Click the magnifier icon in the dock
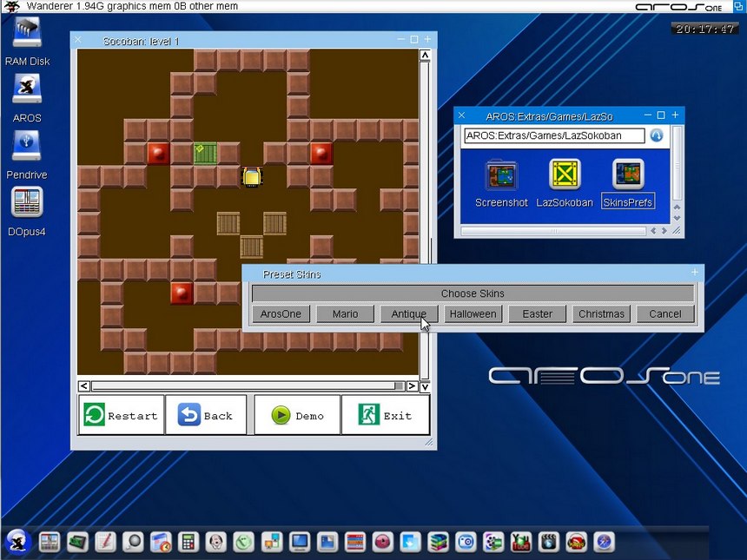747x560 pixels. [x=132, y=542]
